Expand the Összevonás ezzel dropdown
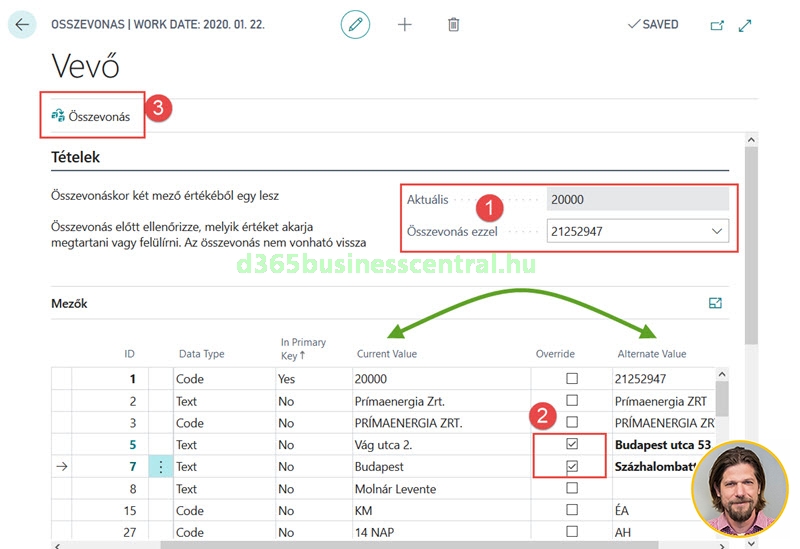Viewport: 800px width, 549px height. [716, 232]
